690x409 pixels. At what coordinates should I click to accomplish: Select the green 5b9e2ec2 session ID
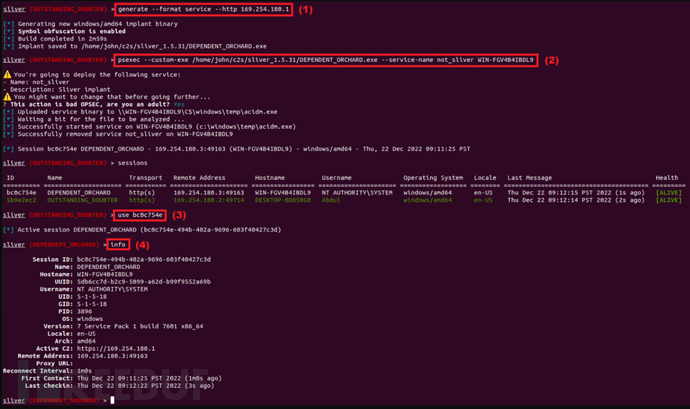point(22,200)
